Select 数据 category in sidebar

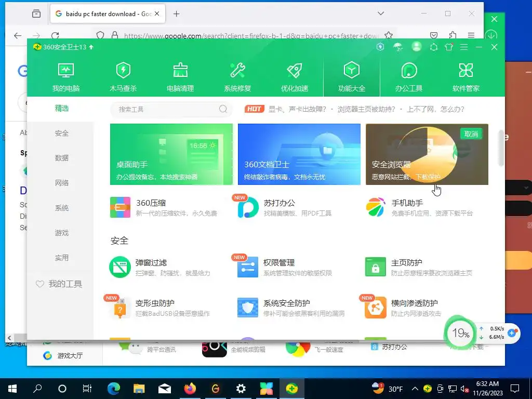point(62,158)
